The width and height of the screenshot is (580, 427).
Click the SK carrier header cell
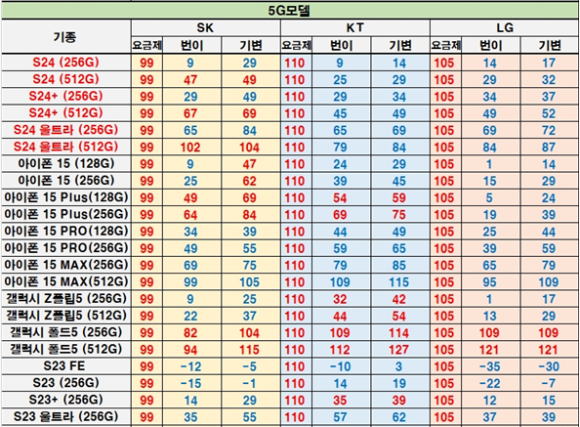point(206,28)
